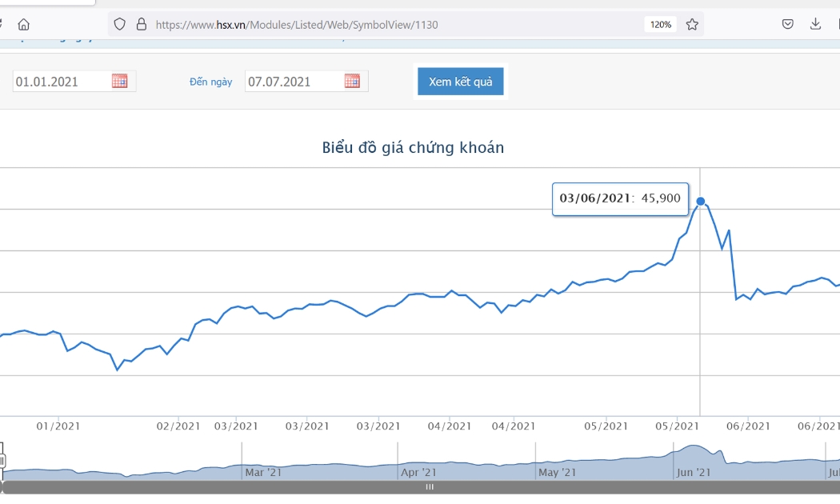Screen dimensions: 840x504
Task: Open the tracking protection shield icon
Action: coord(119,24)
